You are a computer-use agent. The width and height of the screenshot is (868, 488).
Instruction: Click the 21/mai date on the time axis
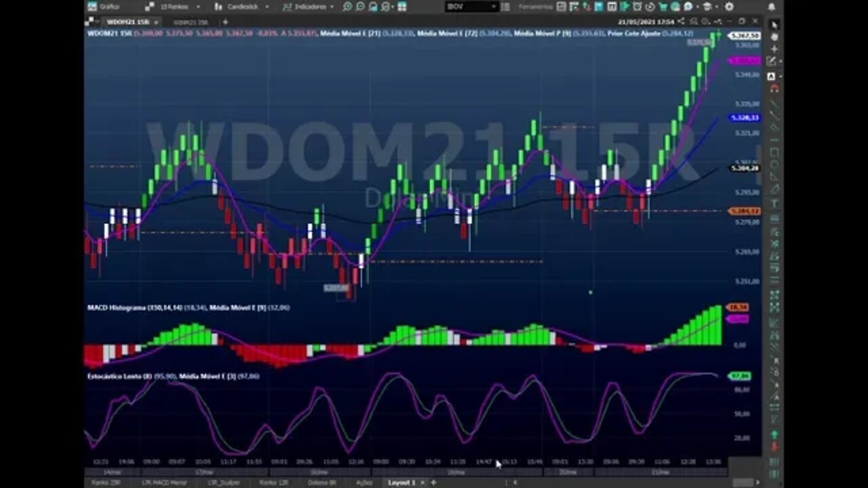(x=659, y=472)
